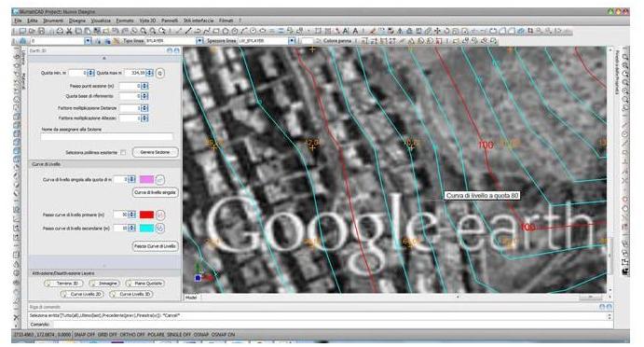Click round icon beside cyan swatch
Screen dimensions: 644x347
pyautogui.click(x=159, y=228)
